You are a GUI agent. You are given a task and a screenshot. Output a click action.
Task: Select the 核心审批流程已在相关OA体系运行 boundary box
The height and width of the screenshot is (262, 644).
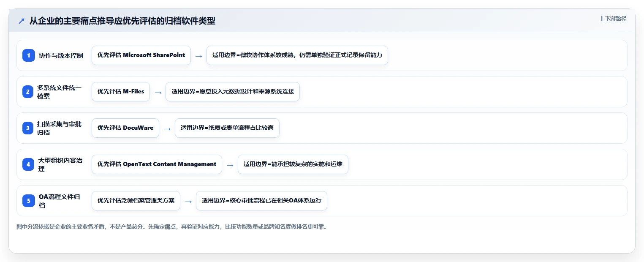click(261, 201)
